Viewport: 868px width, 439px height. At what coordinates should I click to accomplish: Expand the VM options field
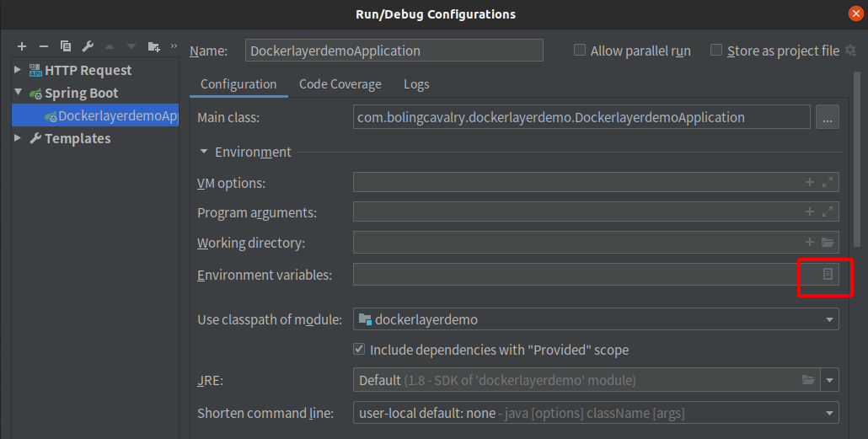[x=828, y=182]
